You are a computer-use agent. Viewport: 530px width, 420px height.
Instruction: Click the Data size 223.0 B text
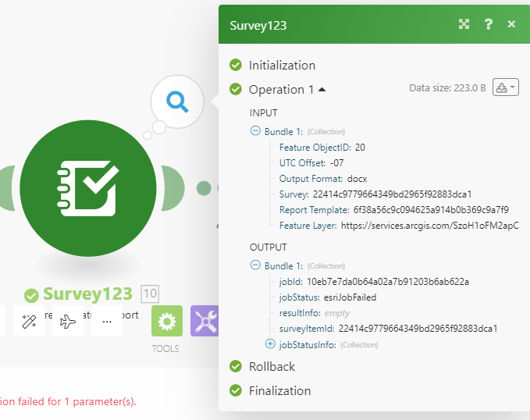447,88
